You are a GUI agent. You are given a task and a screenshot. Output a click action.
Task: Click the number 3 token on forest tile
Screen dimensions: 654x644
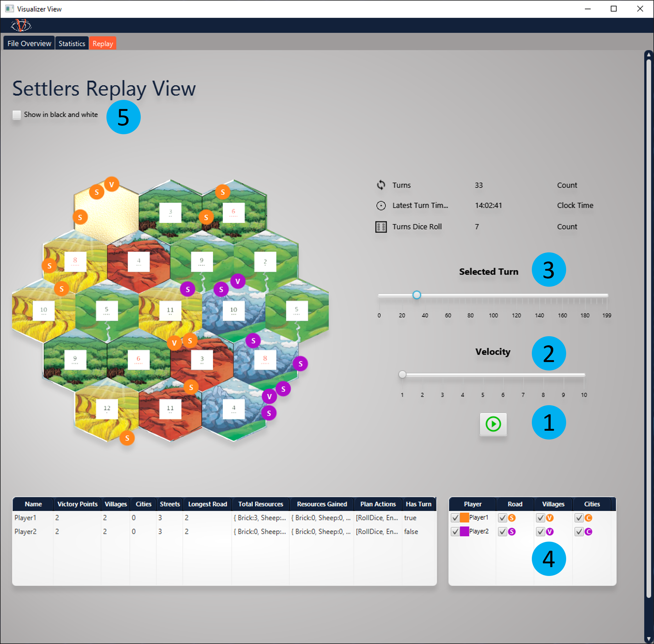(x=170, y=212)
